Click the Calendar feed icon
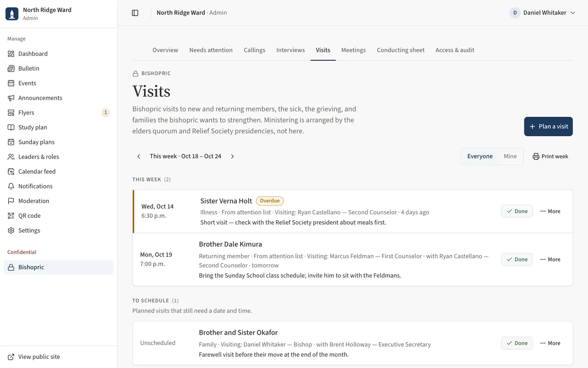 11,171
